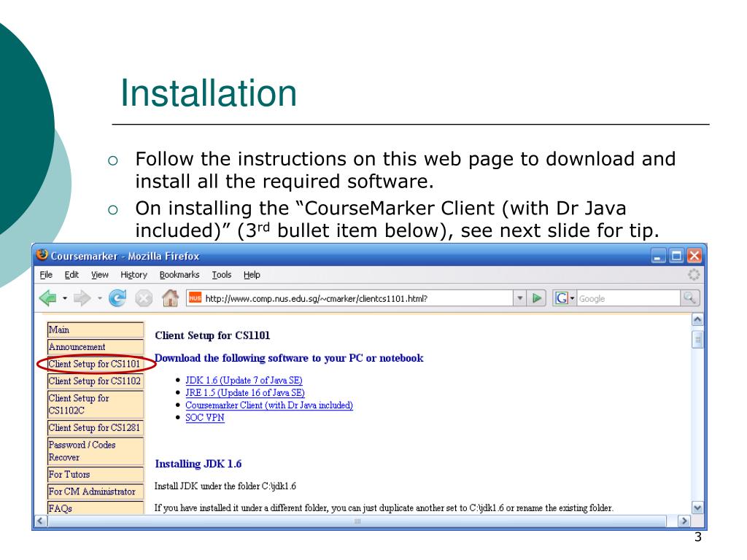Open the Announcement sidebar link

click(96, 346)
